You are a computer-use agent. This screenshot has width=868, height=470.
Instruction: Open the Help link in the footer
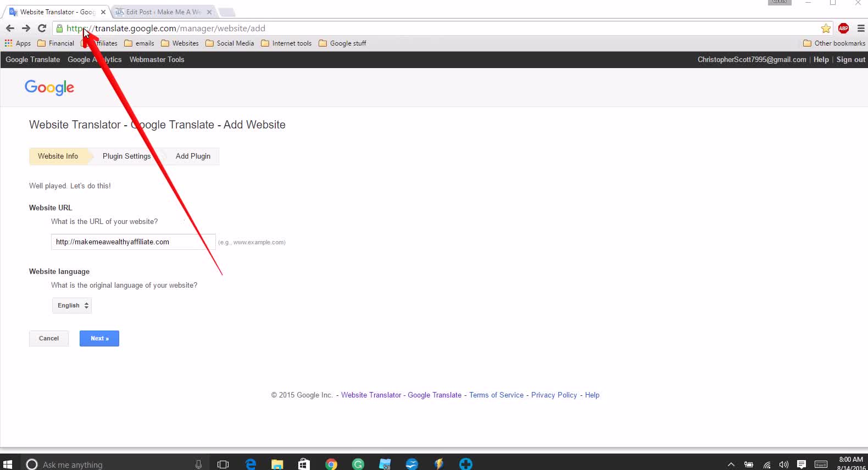592,395
